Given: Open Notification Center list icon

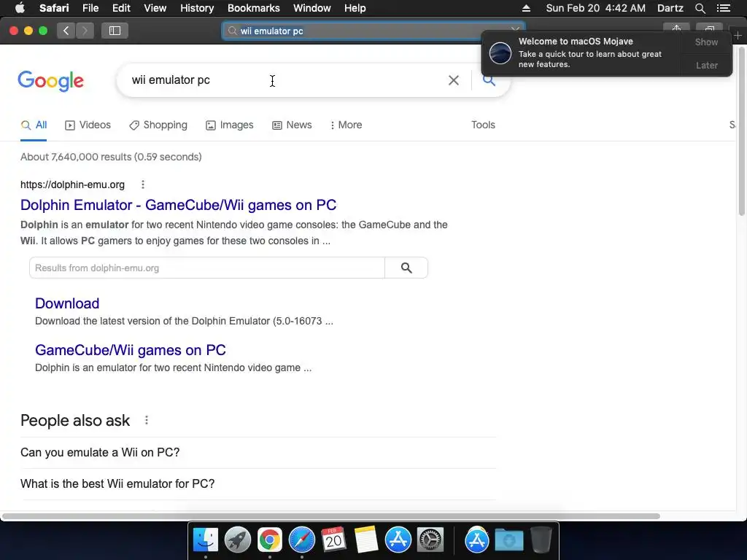Looking at the screenshot, I should pyautogui.click(x=723, y=8).
